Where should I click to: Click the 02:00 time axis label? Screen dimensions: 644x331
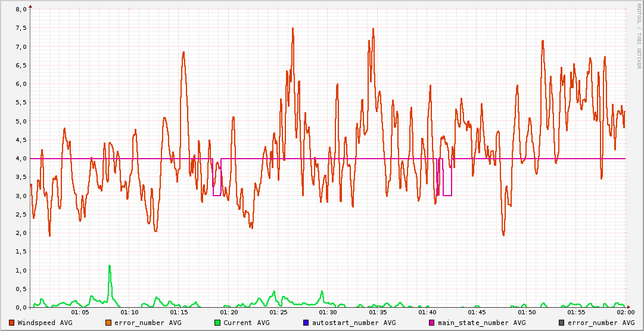point(625,313)
